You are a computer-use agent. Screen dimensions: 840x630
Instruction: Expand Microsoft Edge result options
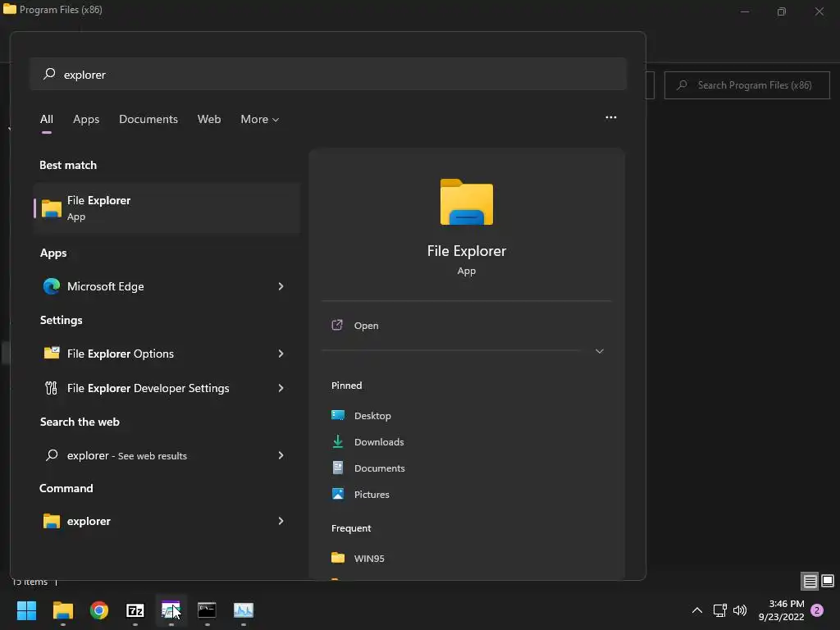[281, 286]
